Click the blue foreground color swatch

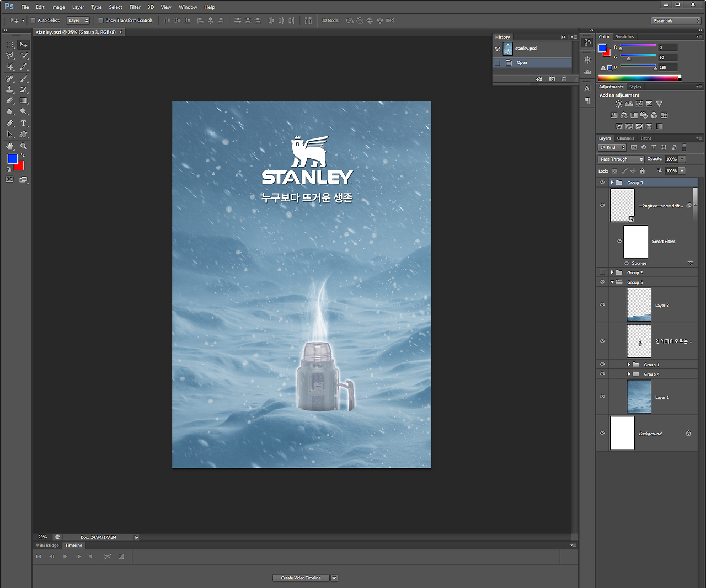(12, 159)
